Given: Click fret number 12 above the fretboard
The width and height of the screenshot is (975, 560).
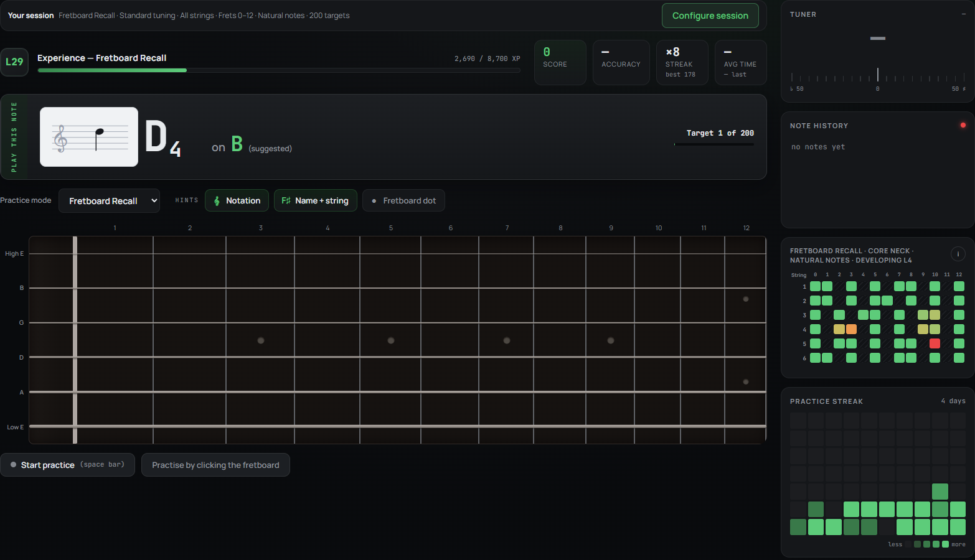Looking at the screenshot, I should click(746, 228).
